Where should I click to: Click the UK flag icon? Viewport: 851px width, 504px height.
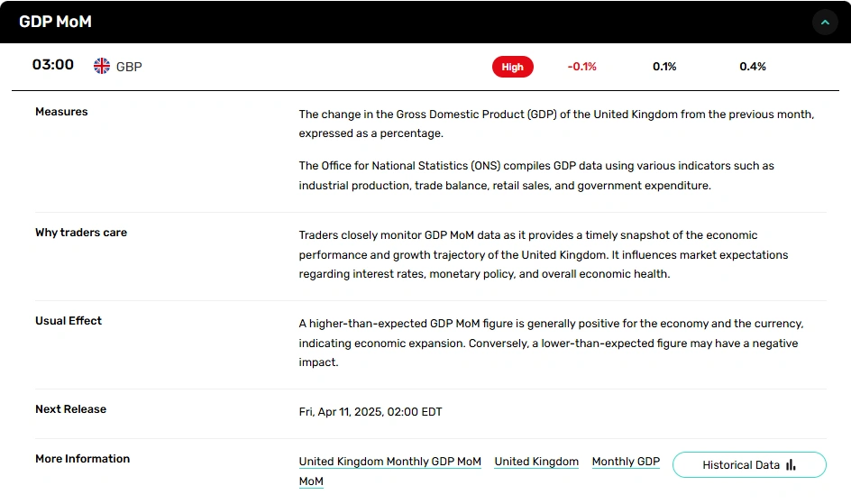tap(102, 66)
